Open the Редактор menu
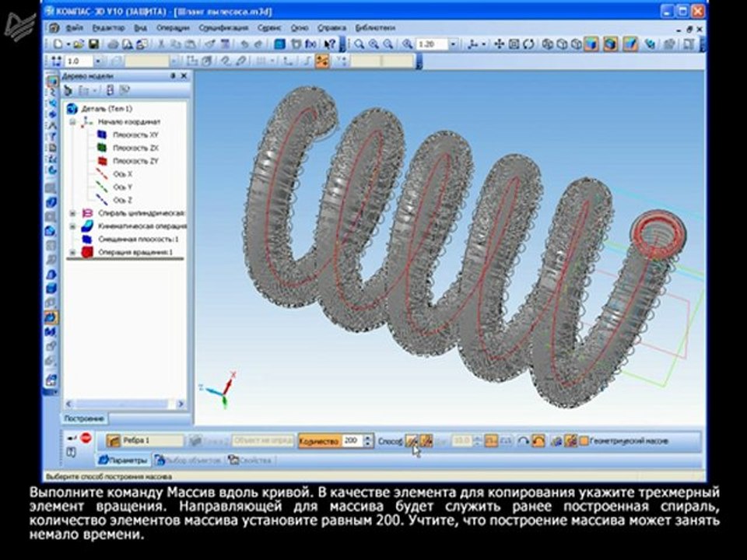This screenshot has width=747, height=560. (x=108, y=28)
